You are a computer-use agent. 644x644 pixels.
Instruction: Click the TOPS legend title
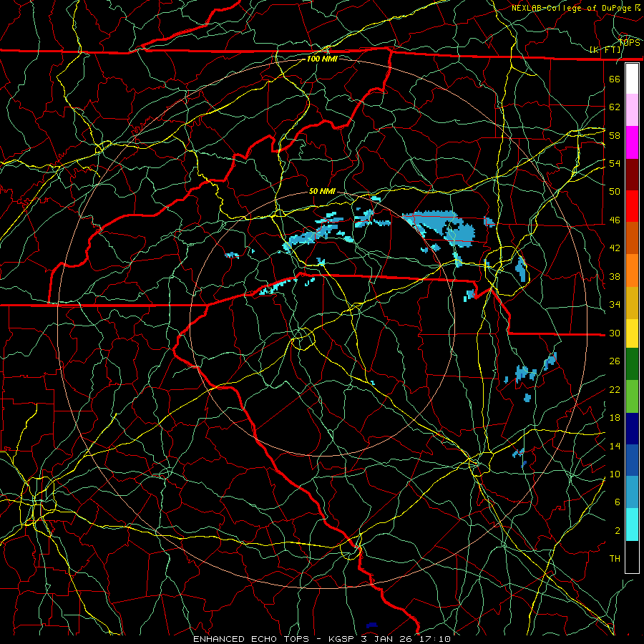point(629,42)
